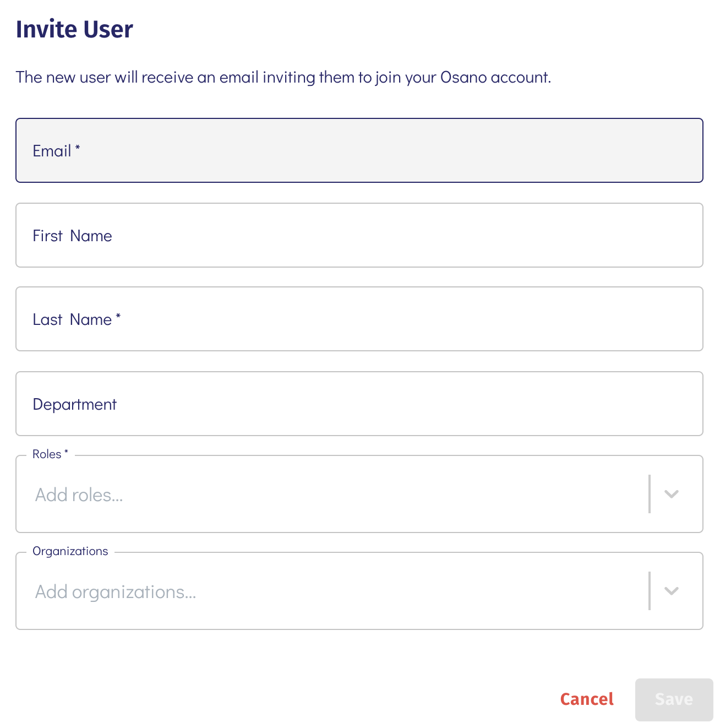720x728 pixels.
Task: Click the divider line beside the Organizations chevron
Action: click(x=650, y=591)
